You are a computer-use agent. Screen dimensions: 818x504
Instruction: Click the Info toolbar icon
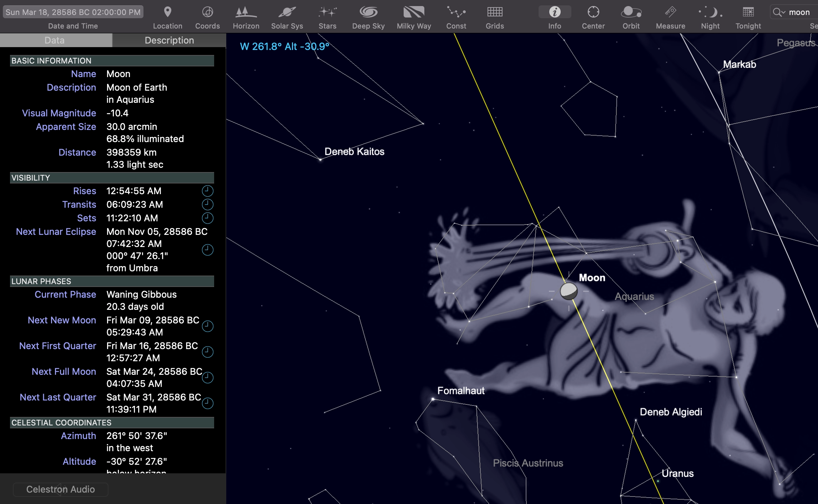555,12
